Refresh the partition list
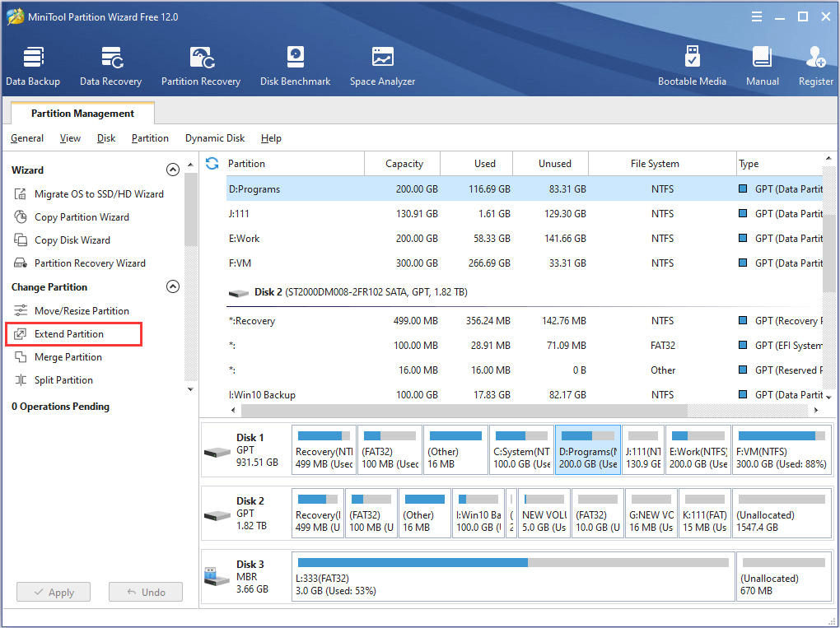This screenshot has height=628, width=840. click(212, 163)
